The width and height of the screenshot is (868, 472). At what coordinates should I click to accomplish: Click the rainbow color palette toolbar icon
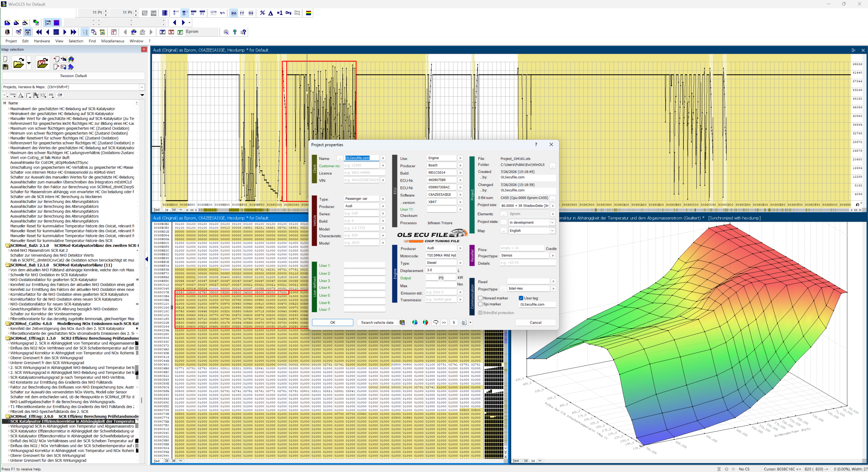309,13
